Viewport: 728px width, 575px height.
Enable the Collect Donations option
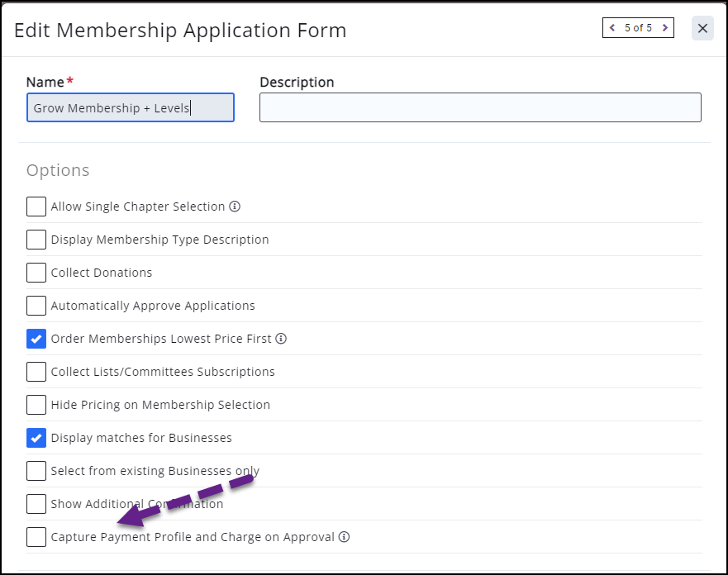(x=36, y=273)
